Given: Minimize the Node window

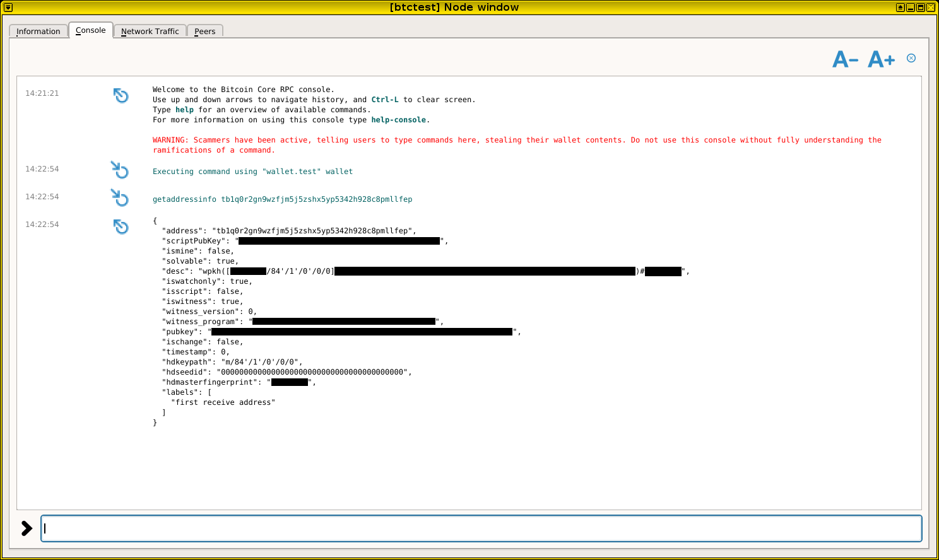Looking at the screenshot, I should [x=911, y=8].
